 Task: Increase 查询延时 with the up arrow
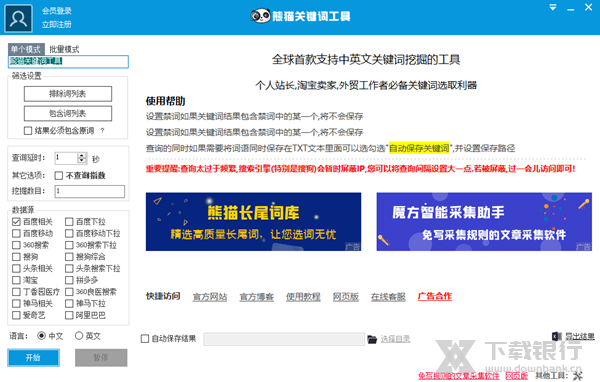tap(82, 155)
